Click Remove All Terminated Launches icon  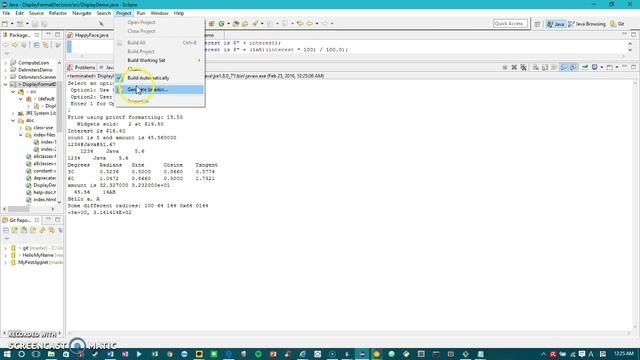pos(523,67)
